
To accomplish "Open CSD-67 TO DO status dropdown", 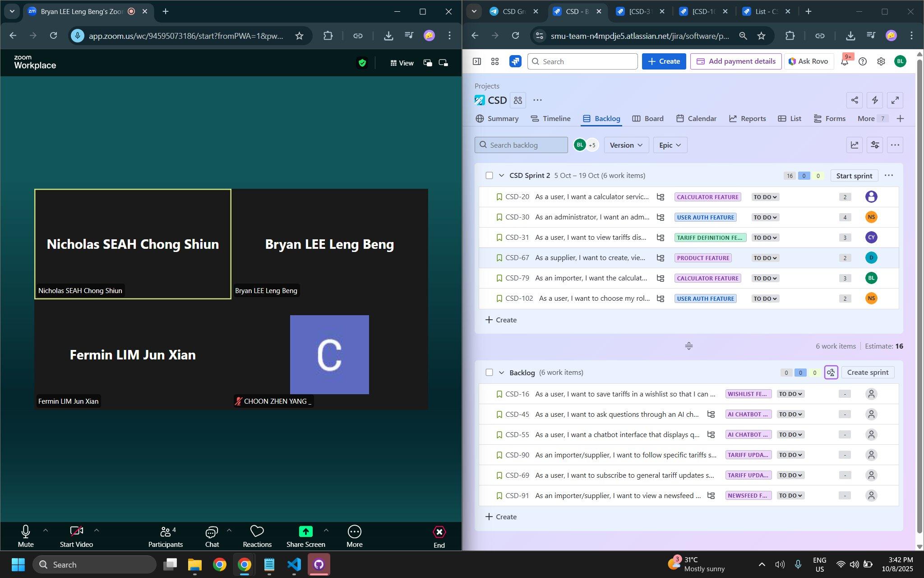I will tap(765, 258).
